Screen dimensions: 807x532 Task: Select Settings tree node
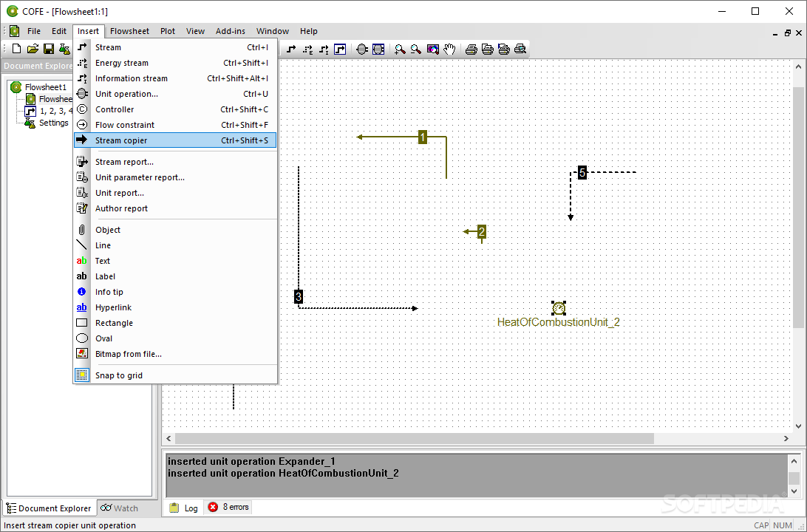pyautogui.click(x=53, y=123)
